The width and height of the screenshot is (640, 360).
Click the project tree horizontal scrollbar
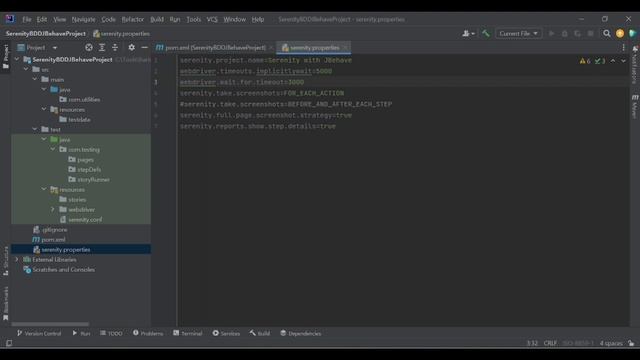(x=50, y=324)
